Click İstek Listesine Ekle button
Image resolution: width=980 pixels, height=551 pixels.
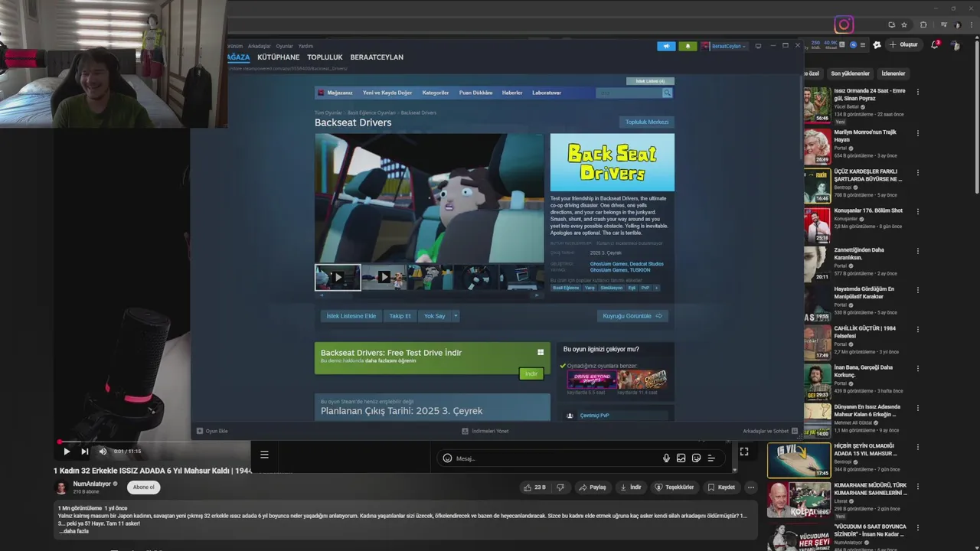[351, 316]
